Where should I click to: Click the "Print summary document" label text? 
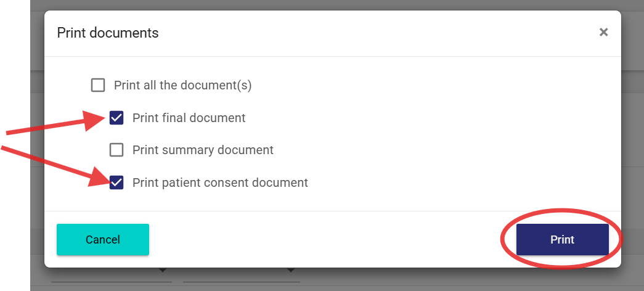(x=203, y=150)
